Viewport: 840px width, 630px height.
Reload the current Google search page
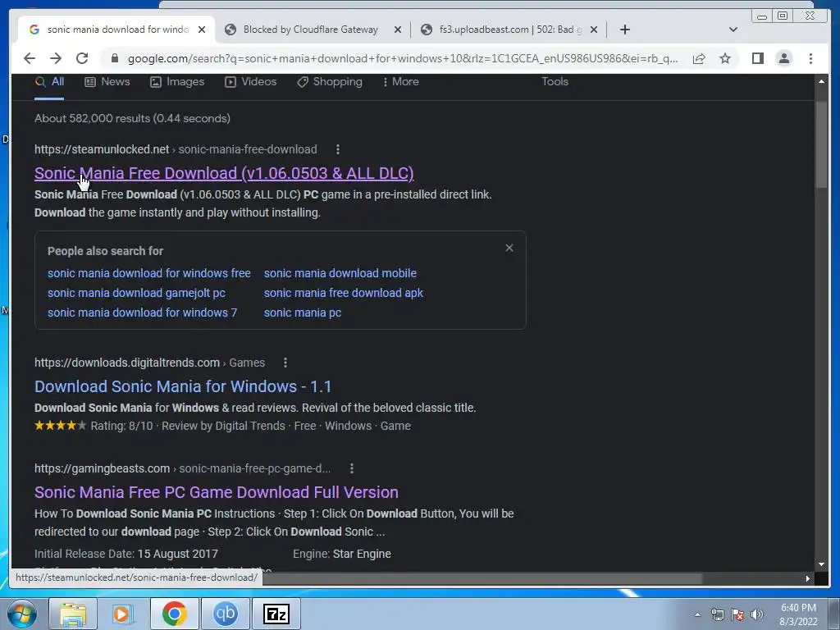[x=82, y=58]
